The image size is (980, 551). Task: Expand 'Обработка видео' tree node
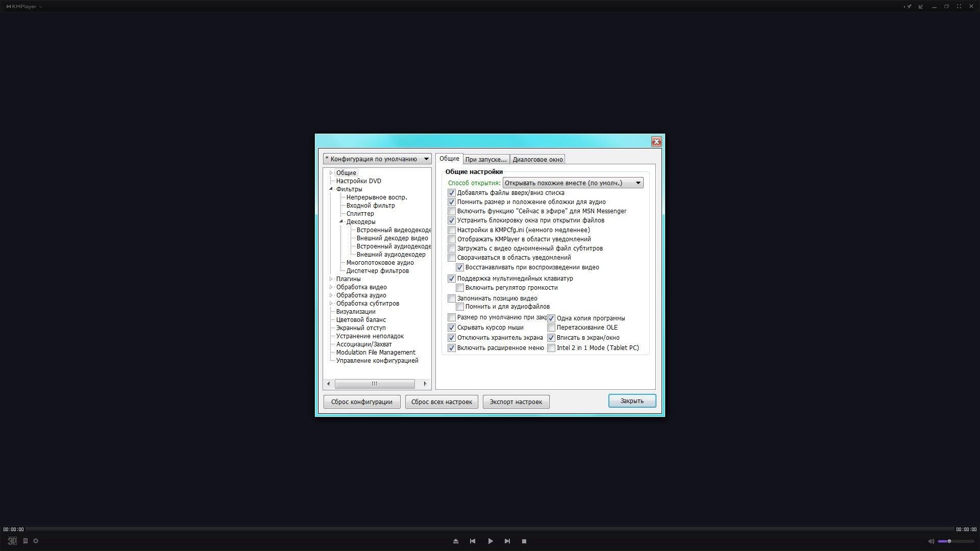(x=331, y=287)
